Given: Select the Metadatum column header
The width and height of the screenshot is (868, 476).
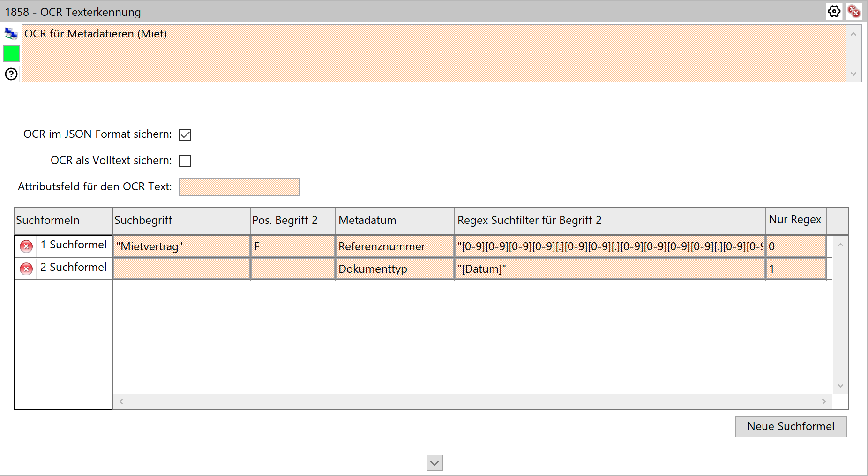Looking at the screenshot, I should [394, 220].
